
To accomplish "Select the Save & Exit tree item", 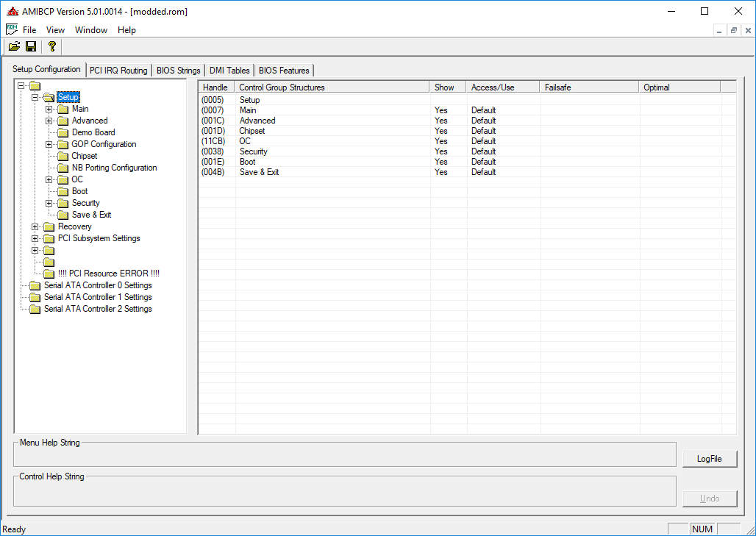I will 92,215.
